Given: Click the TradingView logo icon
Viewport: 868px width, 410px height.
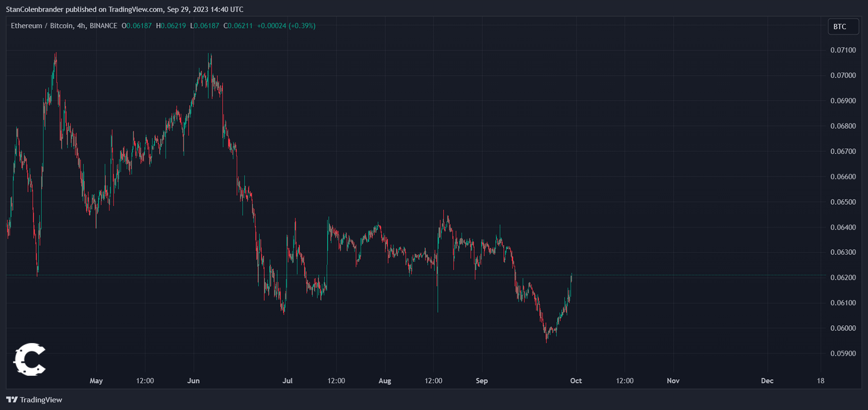Looking at the screenshot, I should click(12, 400).
